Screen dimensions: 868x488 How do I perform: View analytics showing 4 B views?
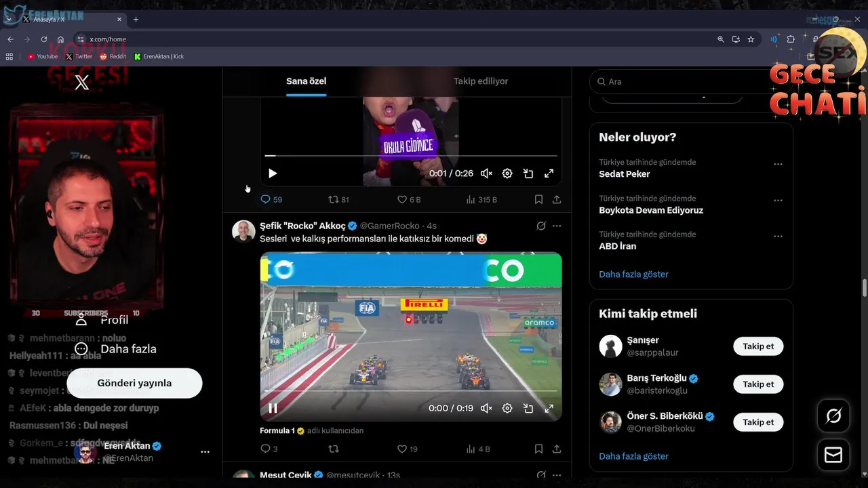pyautogui.click(x=478, y=449)
